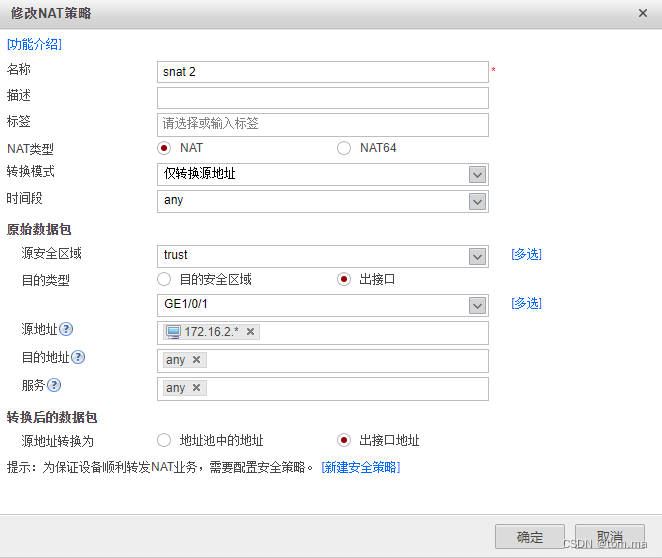Click the GE1/0/1 interface value
This screenshot has height=558, width=662.
[x=186, y=303]
